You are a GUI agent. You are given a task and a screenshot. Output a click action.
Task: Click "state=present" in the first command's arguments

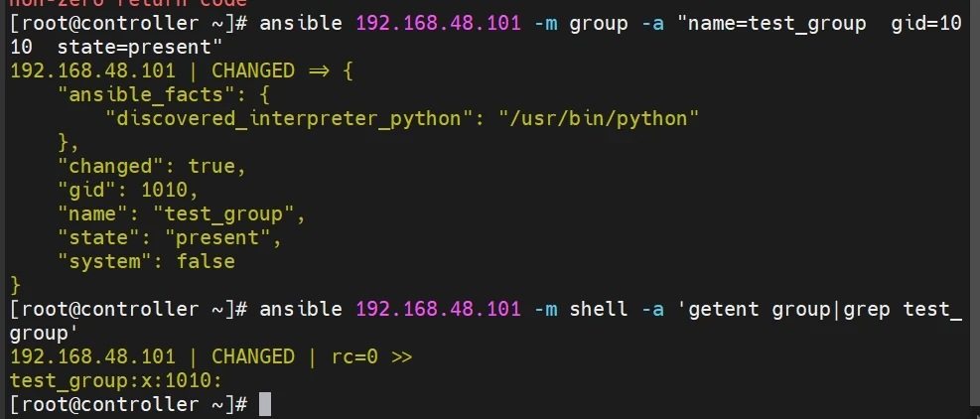pyautogui.click(x=140, y=47)
